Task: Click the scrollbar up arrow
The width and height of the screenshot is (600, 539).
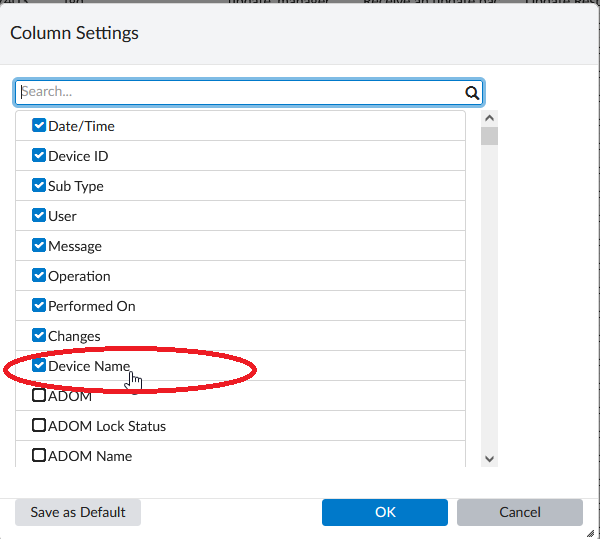Action: (x=489, y=118)
